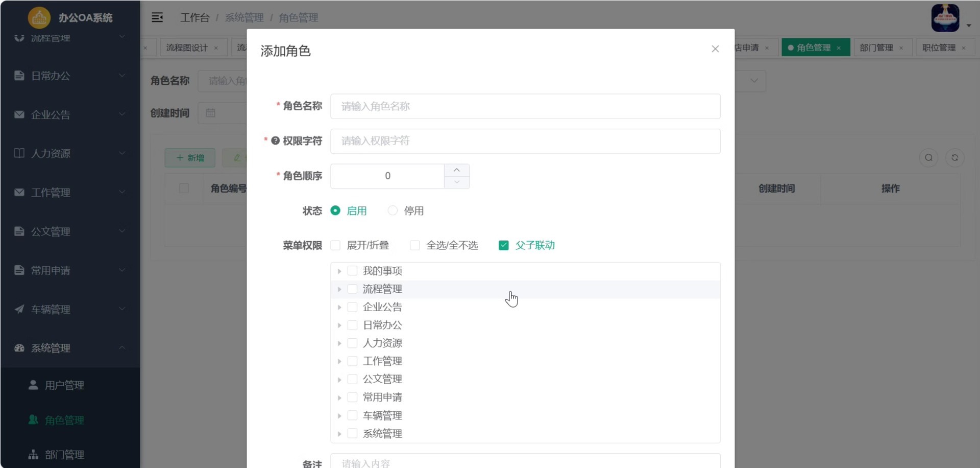The width and height of the screenshot is (980, 468).
Task: Increase 角色顺序 with the up arrow
Action: click(457, 170)
